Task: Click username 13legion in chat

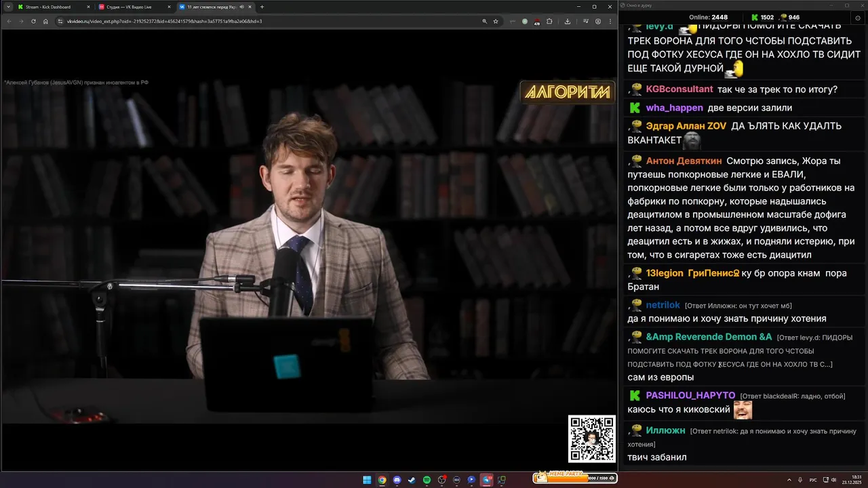Action: [665, 273]
